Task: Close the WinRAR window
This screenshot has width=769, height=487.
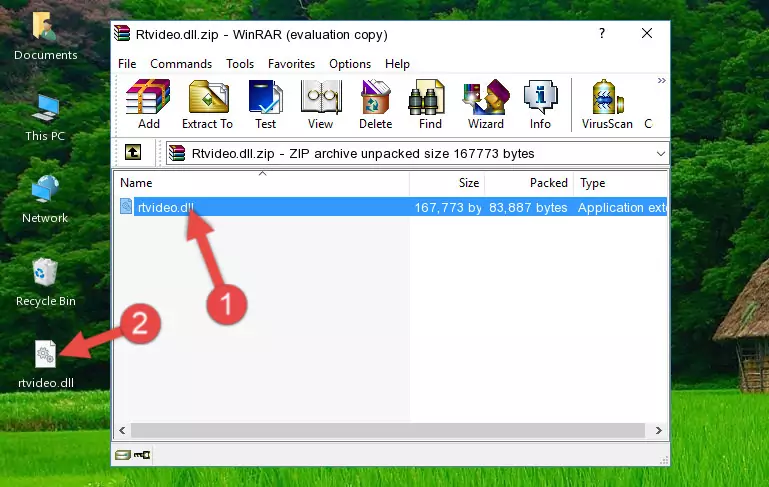Action: tap(647, 33)
